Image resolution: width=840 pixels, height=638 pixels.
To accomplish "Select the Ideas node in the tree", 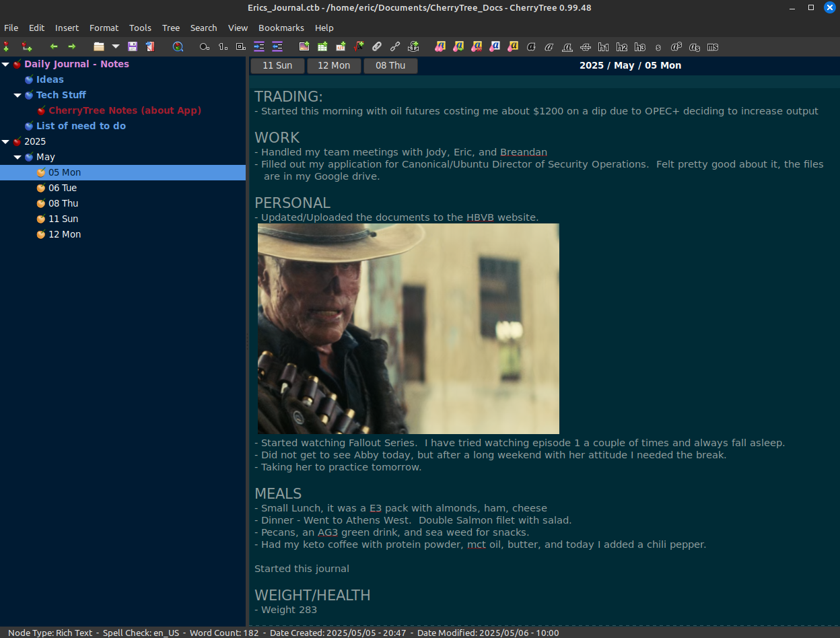I will coord(50,79).
